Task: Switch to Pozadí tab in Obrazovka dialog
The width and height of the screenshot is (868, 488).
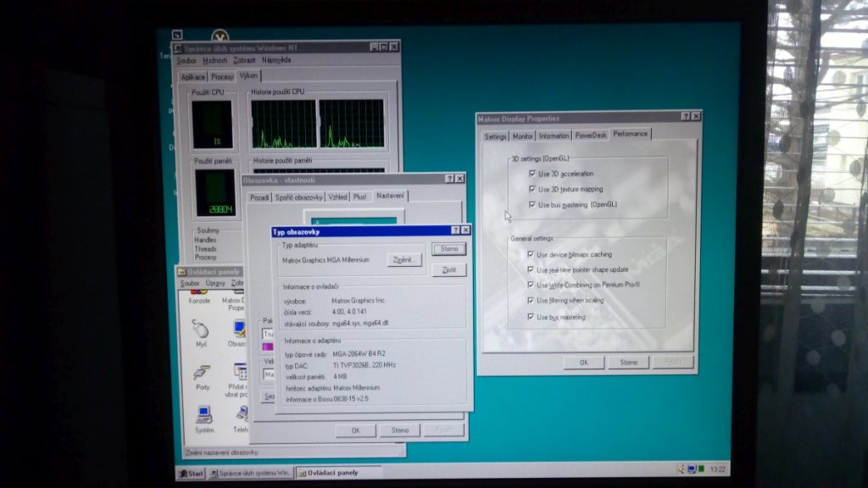Action: coord(259,197)
